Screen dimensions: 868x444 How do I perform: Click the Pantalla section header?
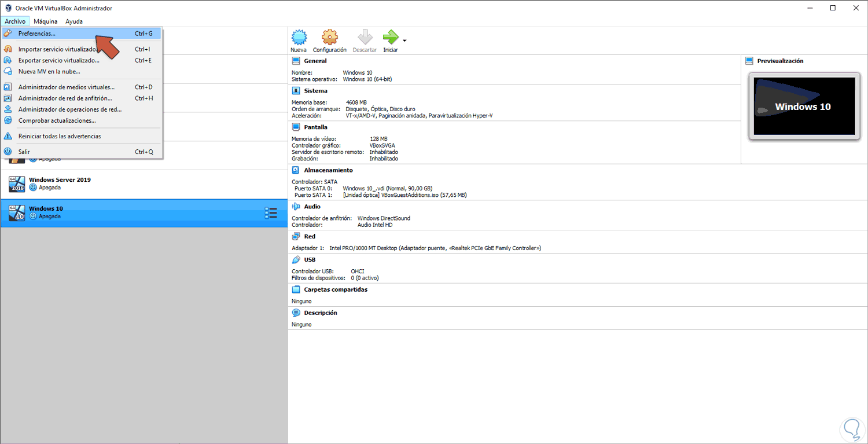[316, 127]
